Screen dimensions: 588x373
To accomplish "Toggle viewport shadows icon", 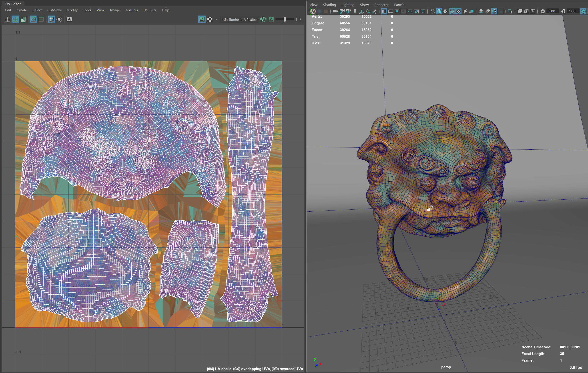I will 471,11.
